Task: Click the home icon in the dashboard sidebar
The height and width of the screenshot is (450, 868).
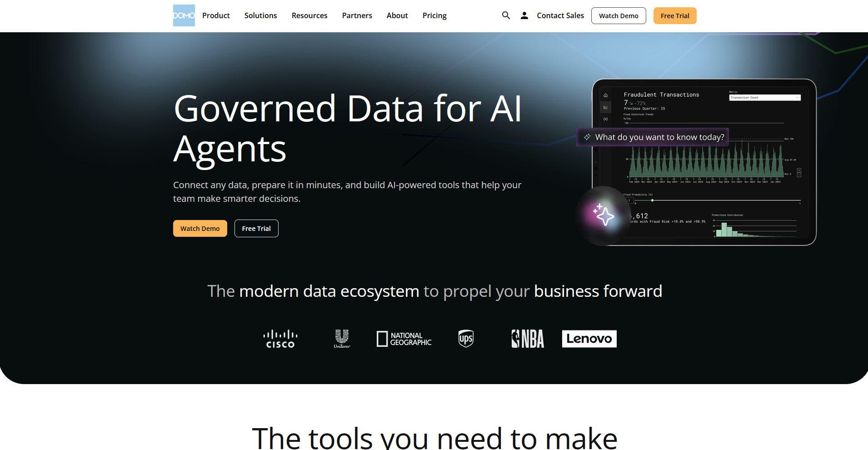Action: click(605, 95)
